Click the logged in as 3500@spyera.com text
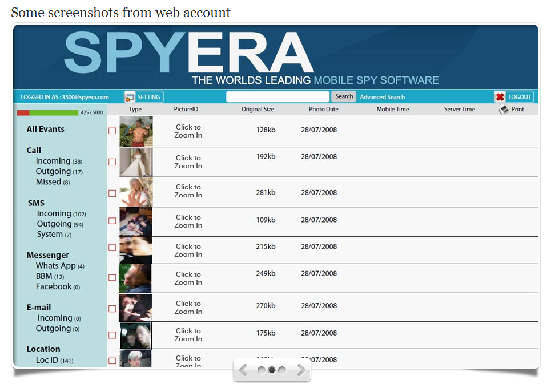 point(65,97)
